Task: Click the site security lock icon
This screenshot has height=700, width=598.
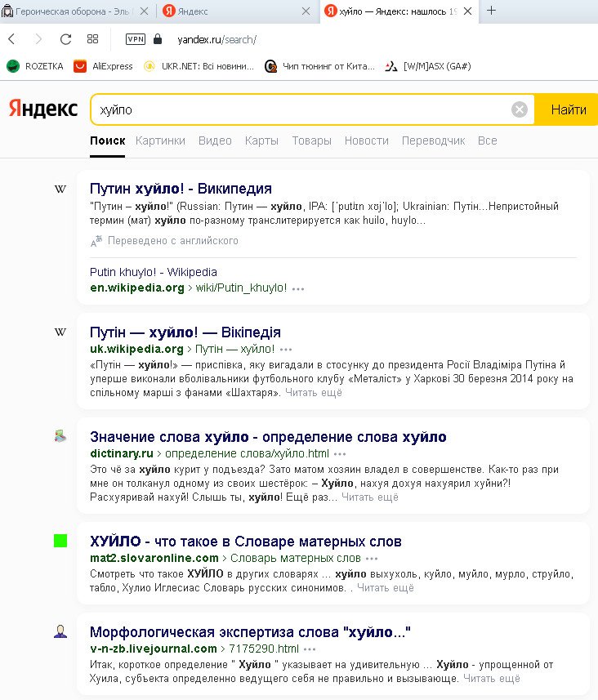Action: coord(158,39)
